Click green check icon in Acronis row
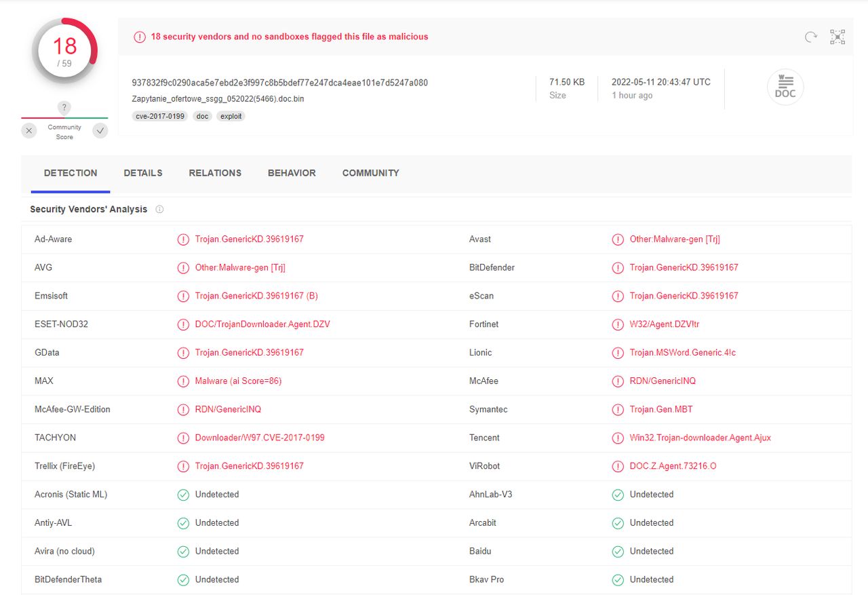Screen dimensions: 868x595 183,495
